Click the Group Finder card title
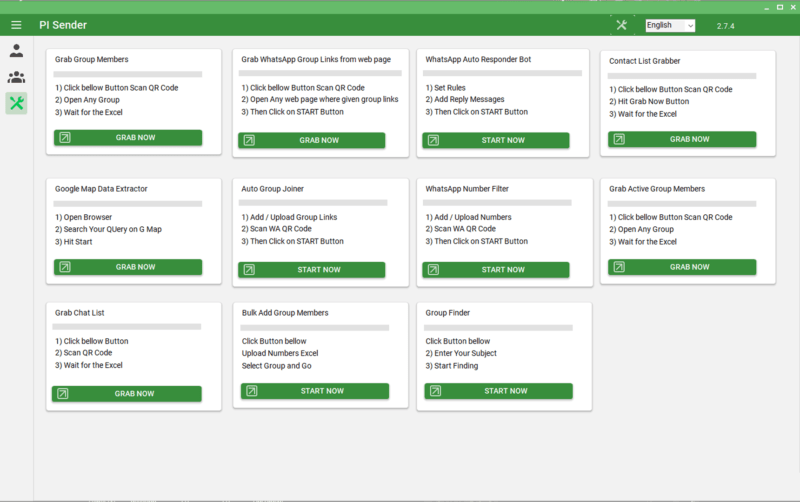The height and width of the screenshot is (502, 800). tap(448, 313)
